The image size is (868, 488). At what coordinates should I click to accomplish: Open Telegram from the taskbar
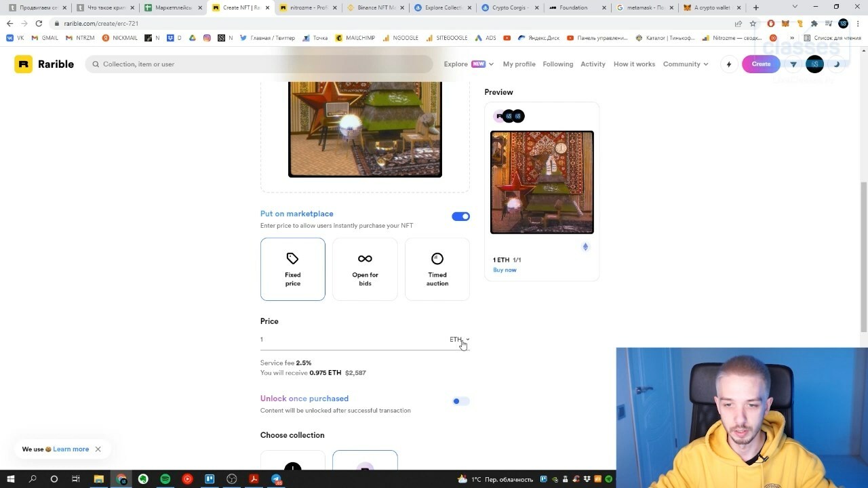[x=276, y=479]
